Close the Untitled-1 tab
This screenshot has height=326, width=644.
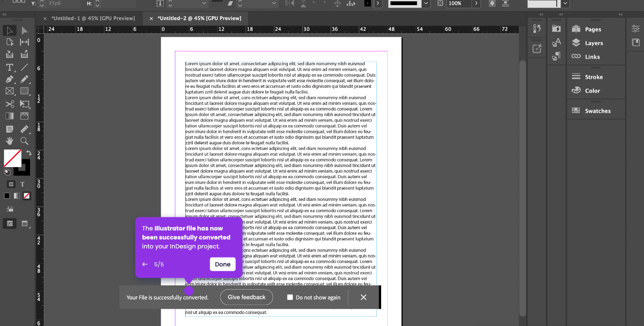(x=45, y=18)
